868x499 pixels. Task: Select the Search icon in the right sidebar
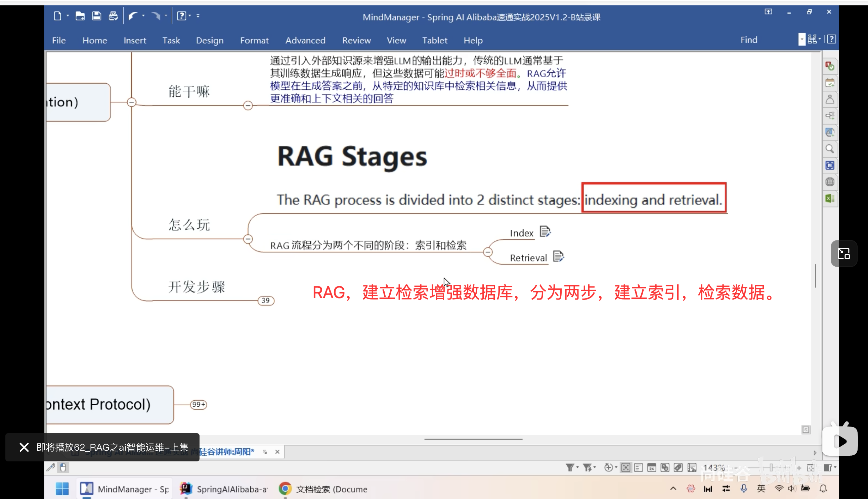click(830, 149)
